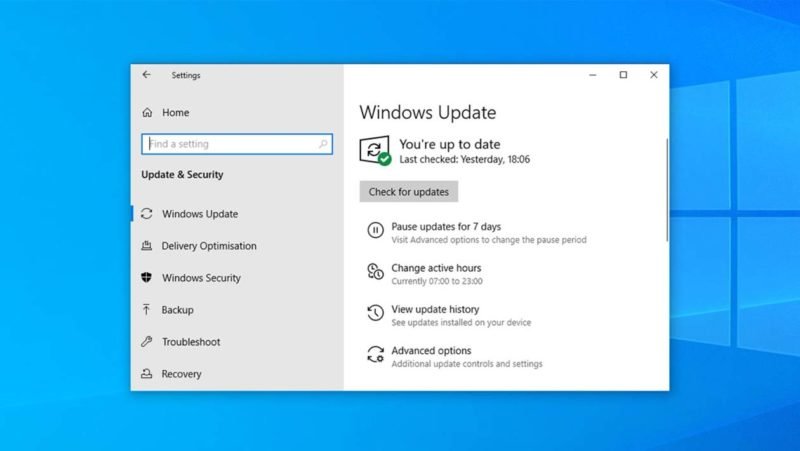Click Check for updates button

click(x=409, y=192)
